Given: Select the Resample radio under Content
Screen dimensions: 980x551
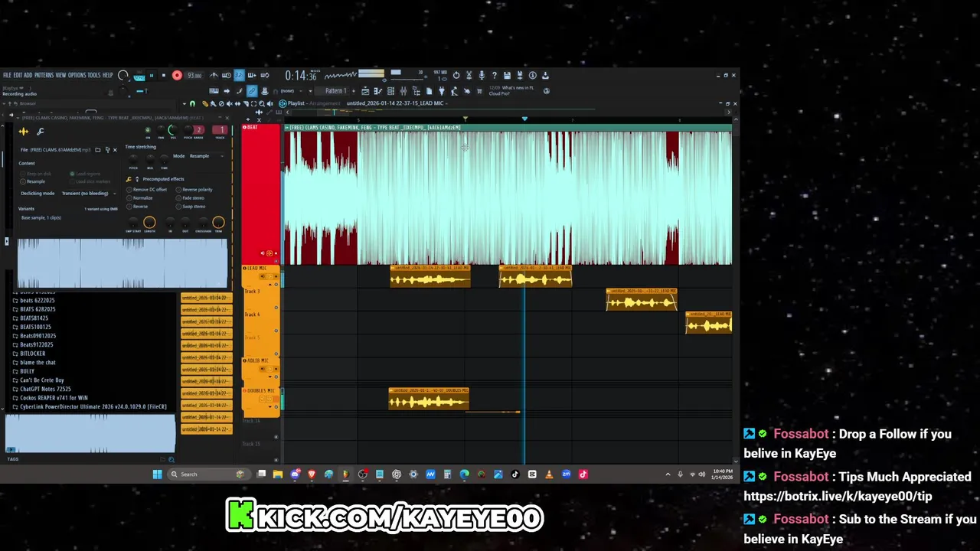Looking at the screenshot, I should 32,181.
